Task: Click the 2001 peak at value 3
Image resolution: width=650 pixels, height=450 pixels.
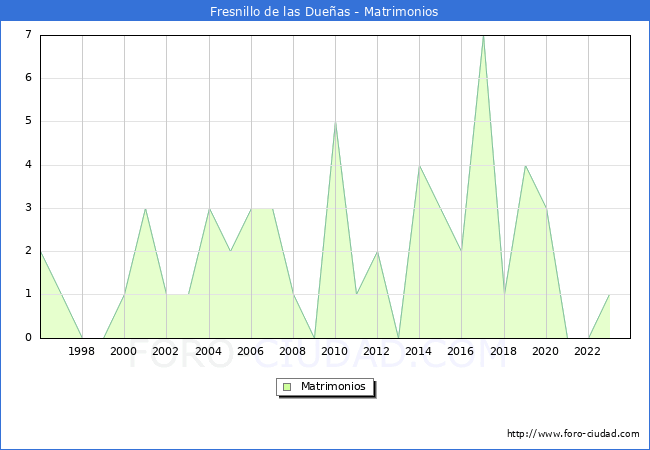Action: pyautogui.click(x=146, y=208)
